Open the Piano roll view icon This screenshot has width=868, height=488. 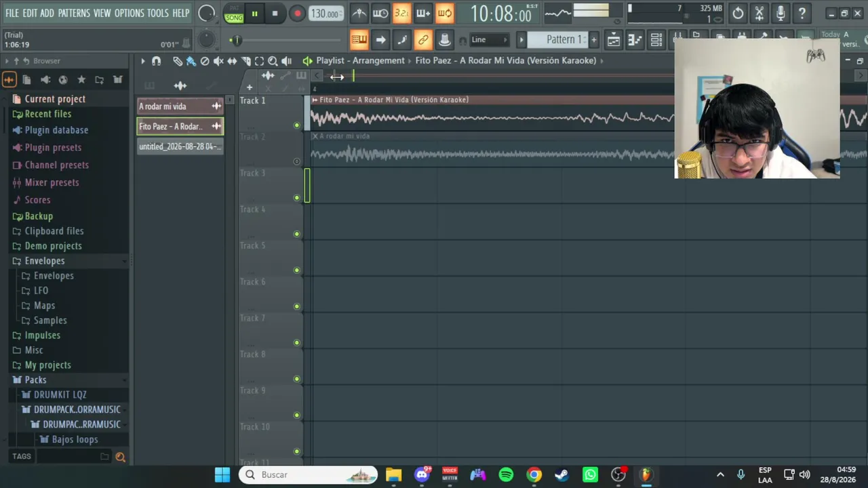click(635, 40)
